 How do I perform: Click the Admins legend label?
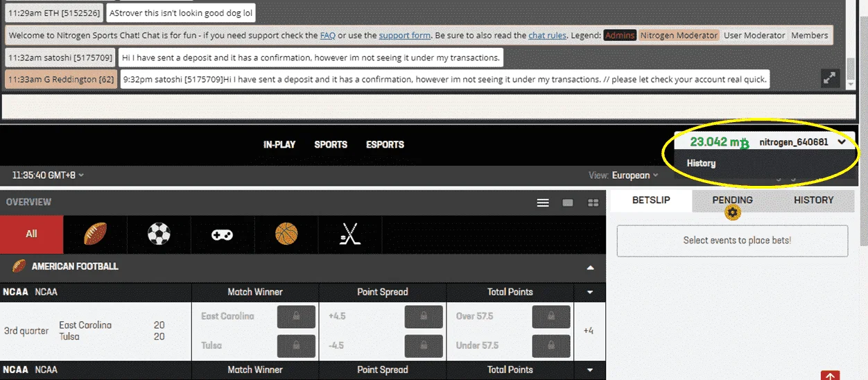pyautogui.click(x=620, y=35)
